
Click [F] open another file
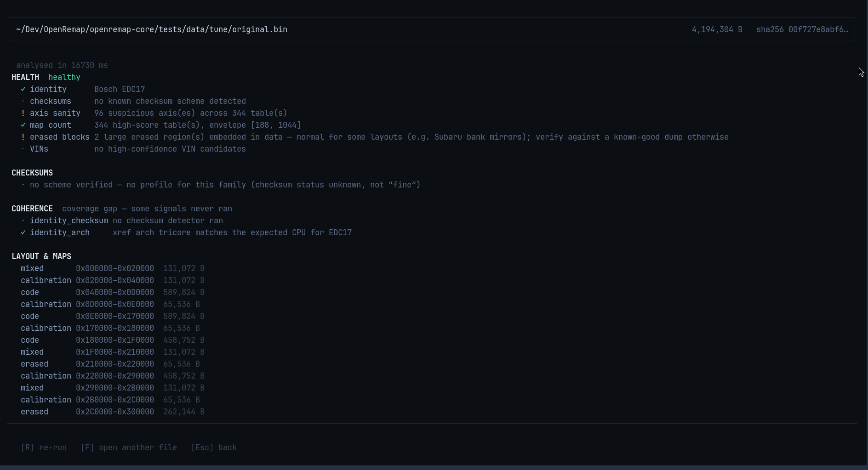click(129, 447)
